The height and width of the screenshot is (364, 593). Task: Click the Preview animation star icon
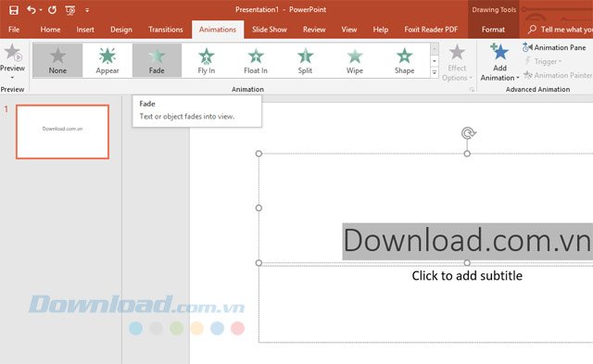coord(13,53)
